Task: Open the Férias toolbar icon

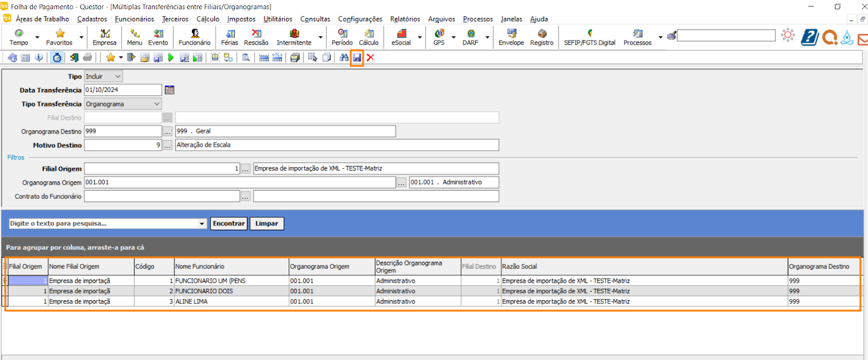Action: click(x=229, y=37)
